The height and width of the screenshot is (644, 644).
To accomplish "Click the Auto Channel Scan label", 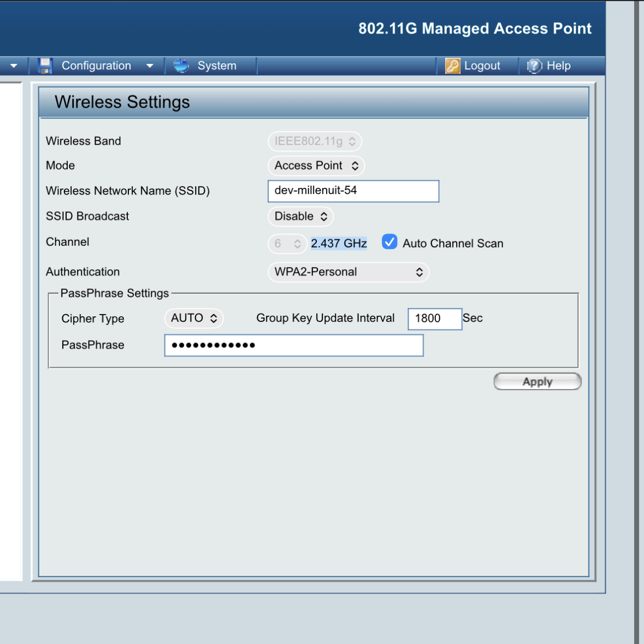I will 453,244.
